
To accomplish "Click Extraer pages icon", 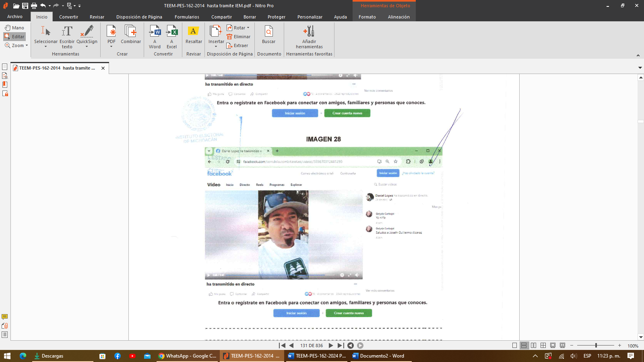I will click(x=229, y=45).
